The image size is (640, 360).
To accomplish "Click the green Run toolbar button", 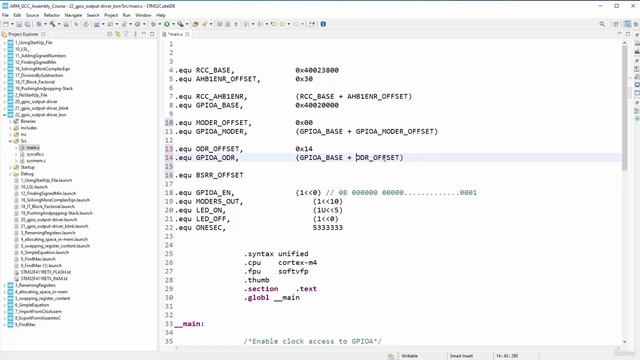I will [167, 24].
